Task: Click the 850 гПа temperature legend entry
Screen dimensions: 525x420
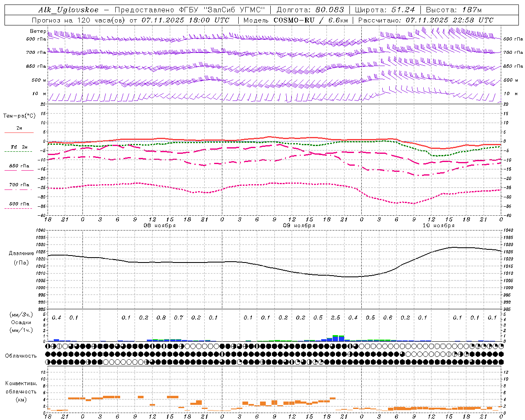Action: [19, 166]
